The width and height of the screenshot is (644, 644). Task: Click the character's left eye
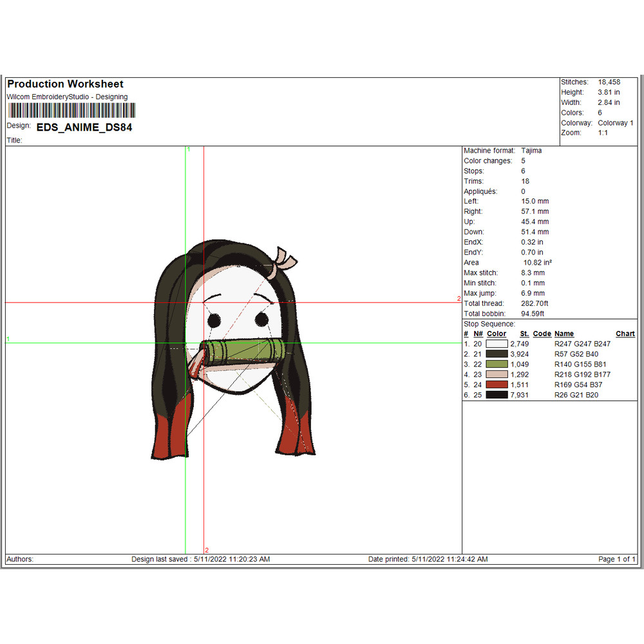tap(213, 319)
